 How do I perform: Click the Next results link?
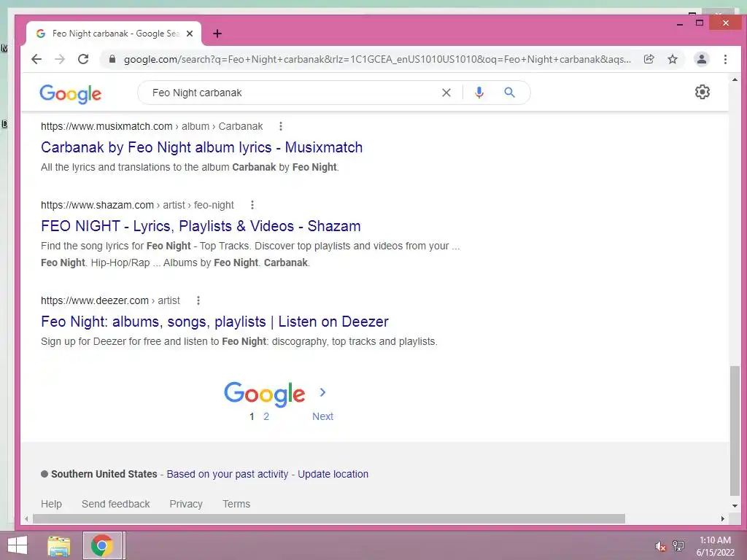pyautogui.click(x=322, y=416)
